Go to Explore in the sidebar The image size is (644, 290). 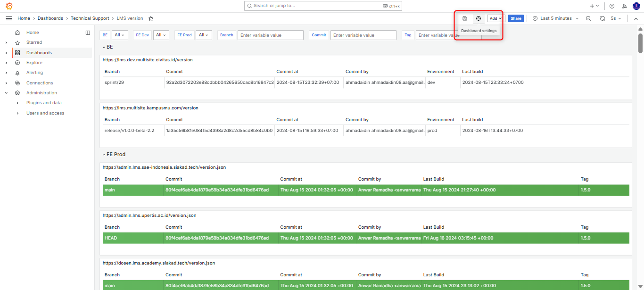(34, 63)
